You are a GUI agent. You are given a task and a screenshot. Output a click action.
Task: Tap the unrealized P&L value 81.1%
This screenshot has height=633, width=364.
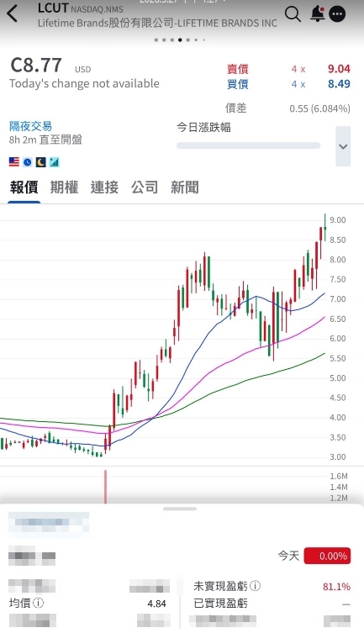[336, 586]
